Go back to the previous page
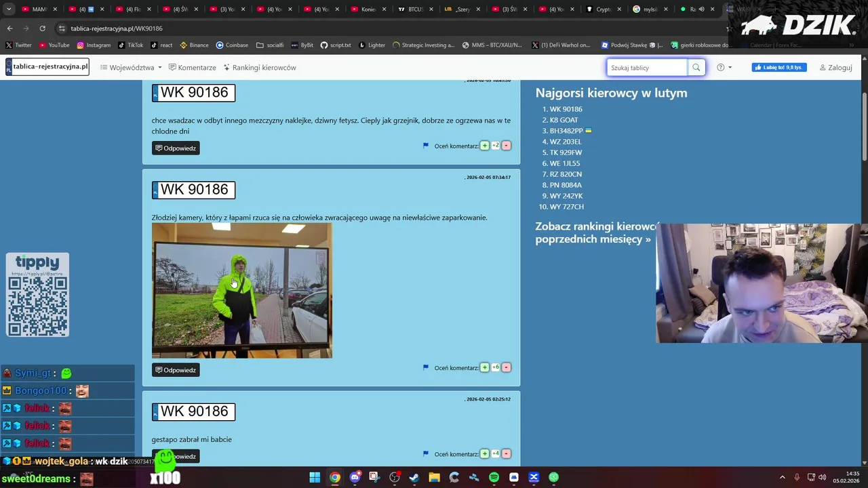 click(x=9, y=28)
